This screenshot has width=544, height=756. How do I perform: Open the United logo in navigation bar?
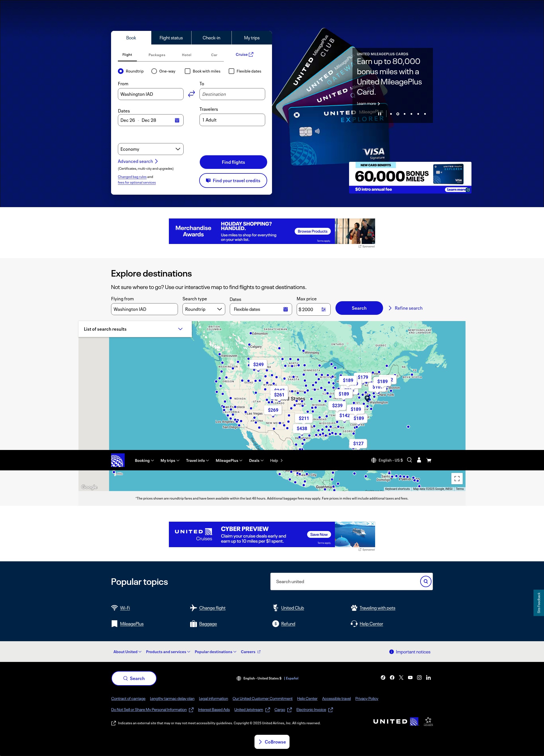(118, 460)
